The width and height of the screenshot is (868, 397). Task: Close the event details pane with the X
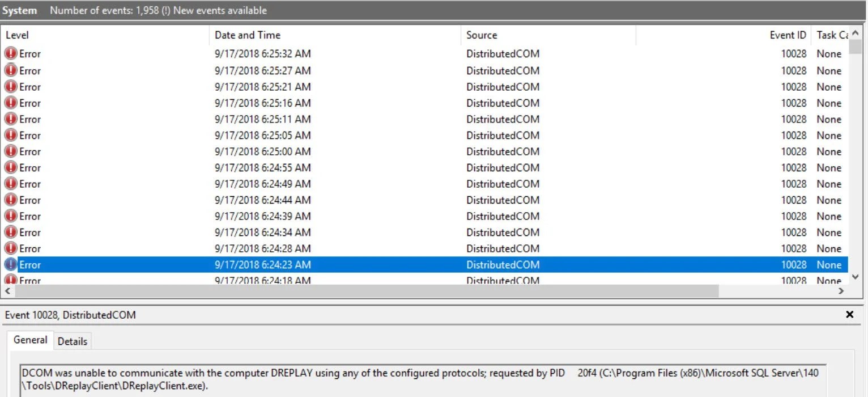coord(850,314)
